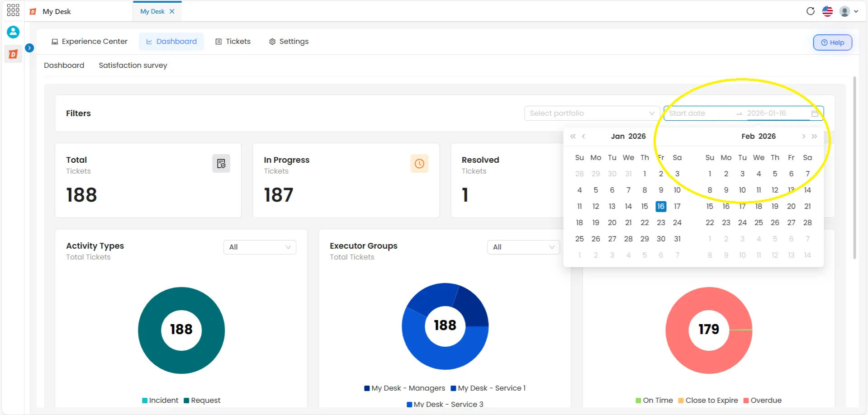Screen dimensions: 868x415
Task: Go to next year with double-right arrow
Action: click(814, 136)
